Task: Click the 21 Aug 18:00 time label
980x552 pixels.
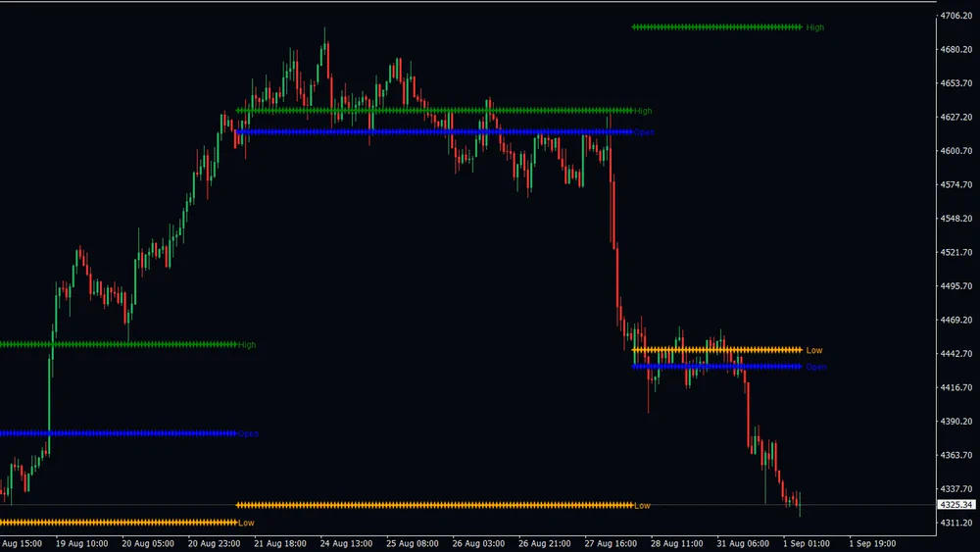Action: pyautogui.click(x=280, y=543)
